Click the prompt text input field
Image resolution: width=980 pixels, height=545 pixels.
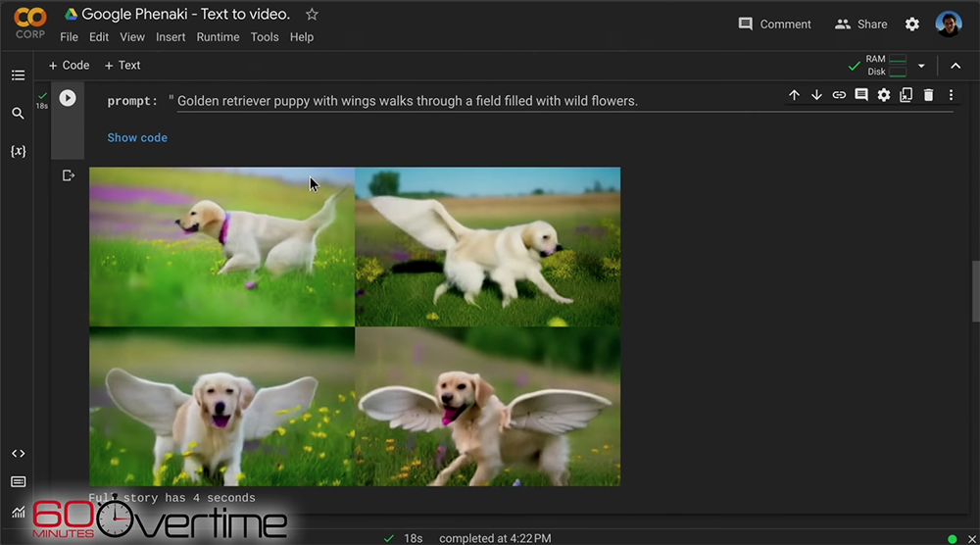point(563,101)
